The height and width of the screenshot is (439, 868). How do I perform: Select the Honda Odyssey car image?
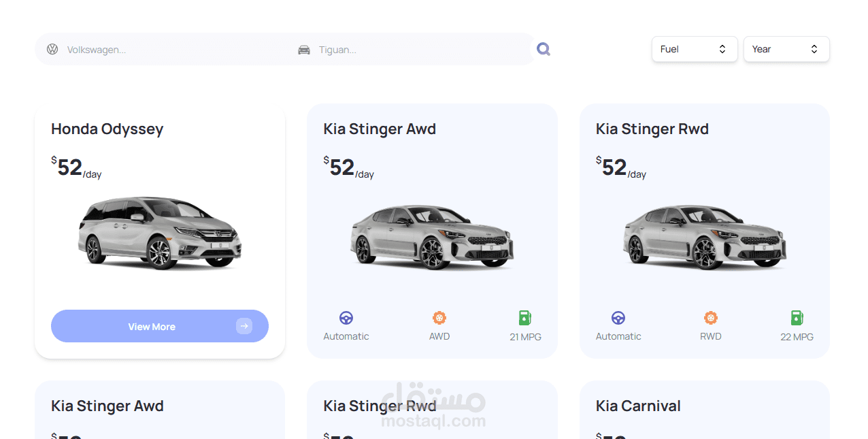click(x=160, y=233)
